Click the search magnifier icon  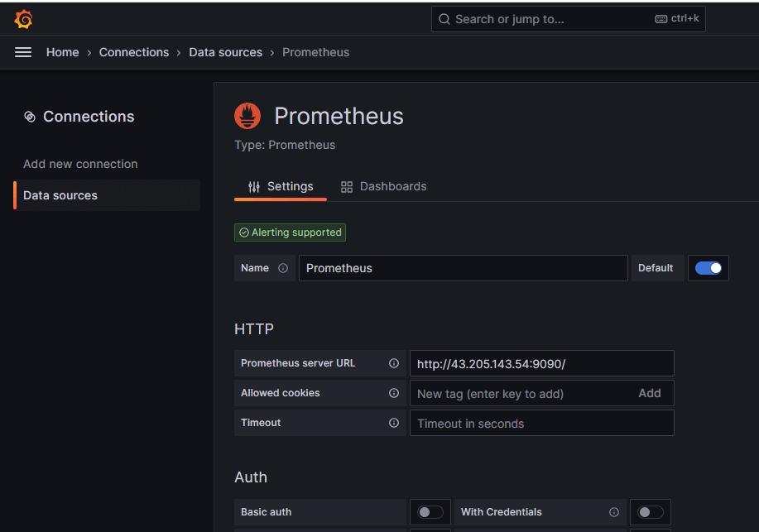pos(444,19)
